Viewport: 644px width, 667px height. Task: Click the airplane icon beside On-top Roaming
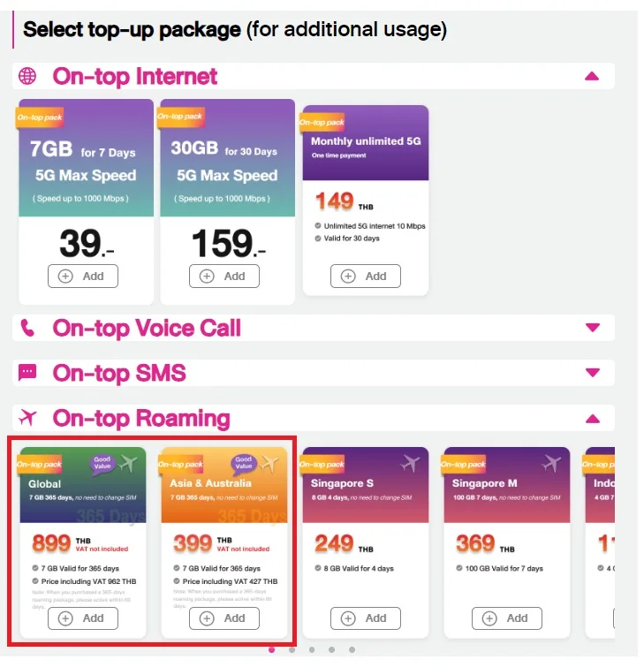point(27,417)
